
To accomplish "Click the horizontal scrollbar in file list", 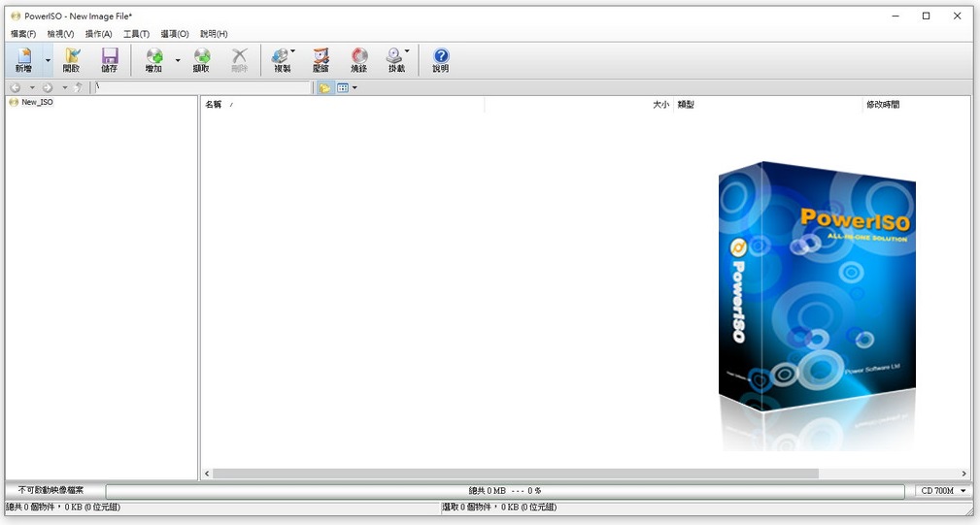I will (x=515, y=474).
